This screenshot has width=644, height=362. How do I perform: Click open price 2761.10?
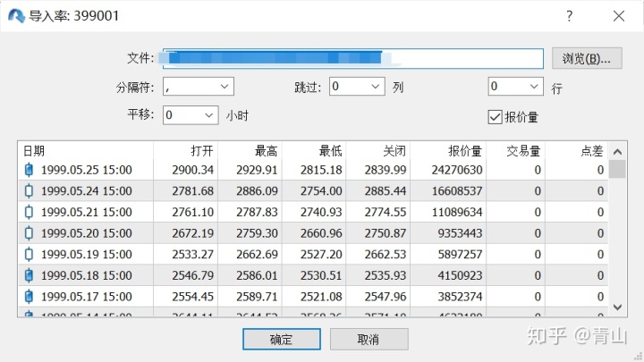(192, 212)
